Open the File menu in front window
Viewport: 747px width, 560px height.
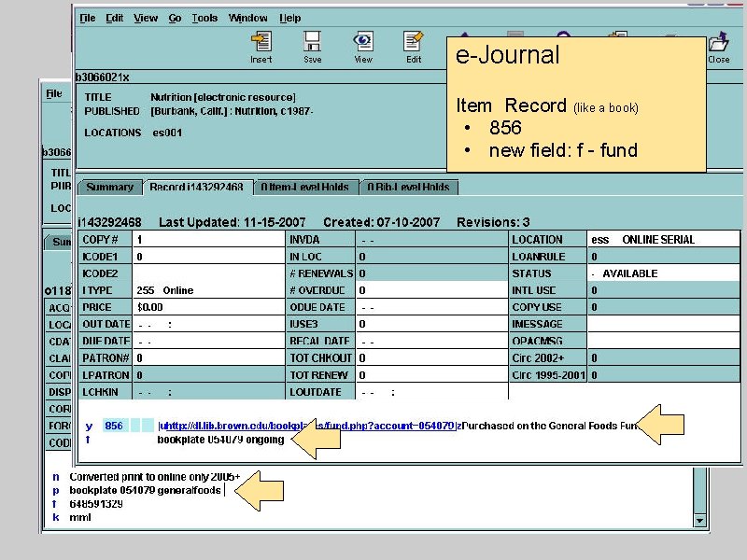coord(87,18)
